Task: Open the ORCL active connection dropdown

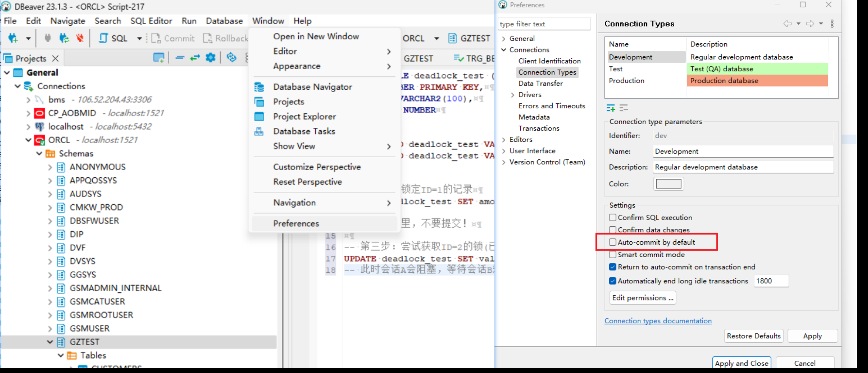Action: pyautogui.click(x=436, y=38)
